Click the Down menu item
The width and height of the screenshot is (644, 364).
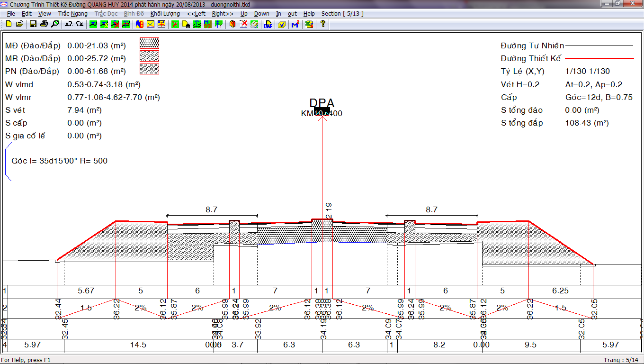click(261, 14)
